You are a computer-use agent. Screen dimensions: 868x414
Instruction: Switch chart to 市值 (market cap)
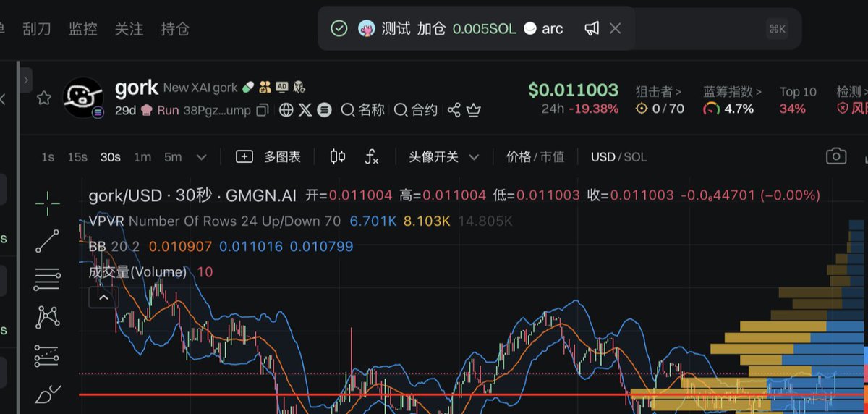coord(553,157)
